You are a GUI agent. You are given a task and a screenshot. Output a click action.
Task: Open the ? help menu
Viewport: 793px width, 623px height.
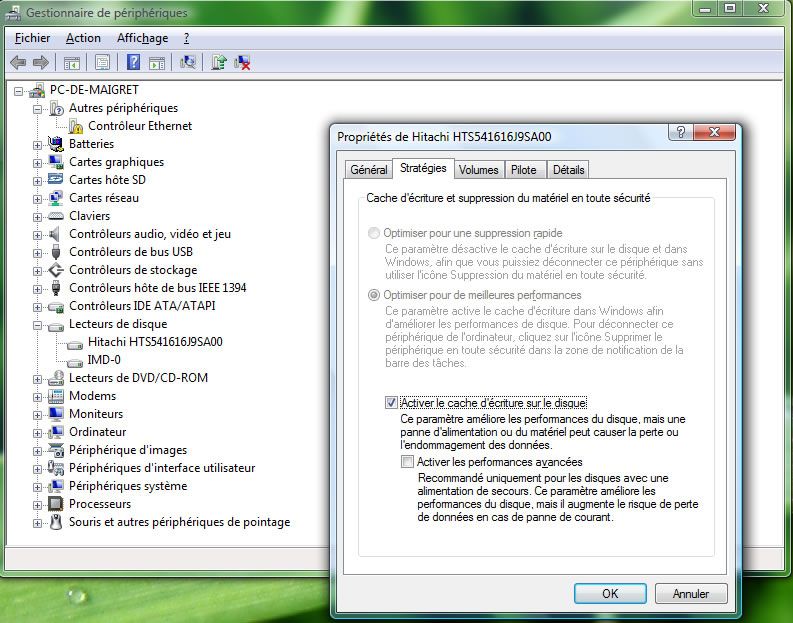(187, 38)
